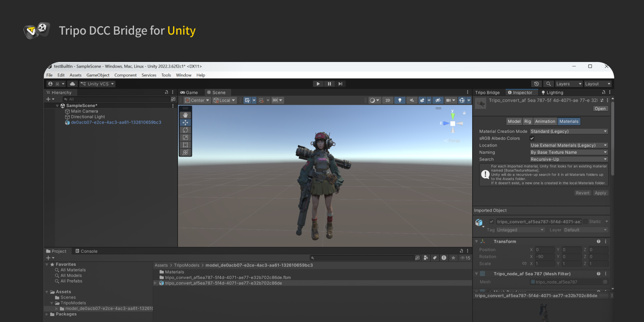Open the Material Creation Mode dropdown
The width and height of the screenshot is (644, 322).
point(568,132)
